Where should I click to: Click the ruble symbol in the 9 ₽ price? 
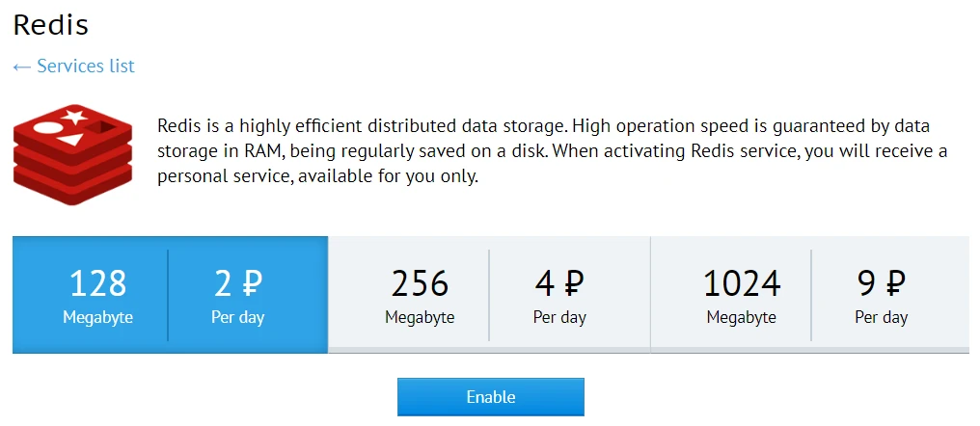click(894, 283)
